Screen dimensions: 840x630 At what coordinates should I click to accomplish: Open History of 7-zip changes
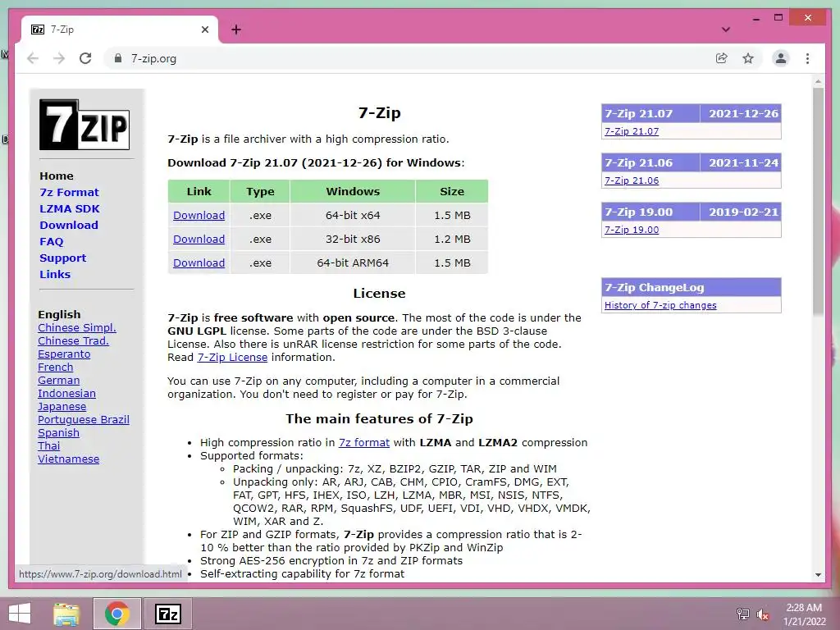(660, 305)
